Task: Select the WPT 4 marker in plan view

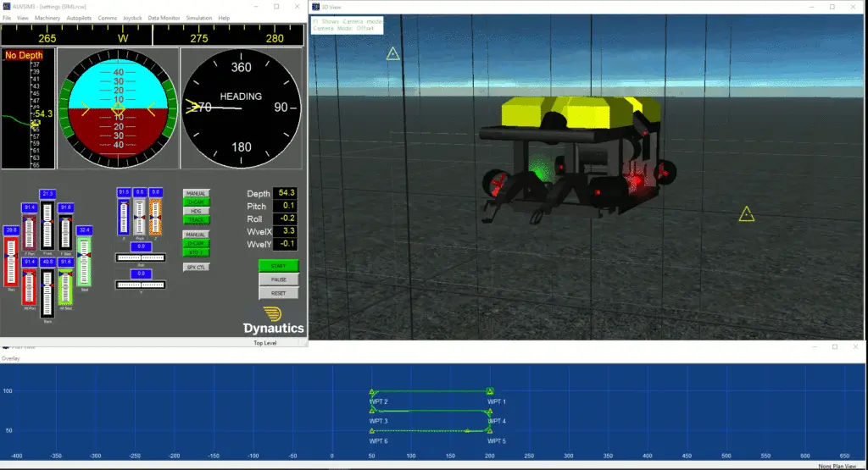Action: pos(489,412)
